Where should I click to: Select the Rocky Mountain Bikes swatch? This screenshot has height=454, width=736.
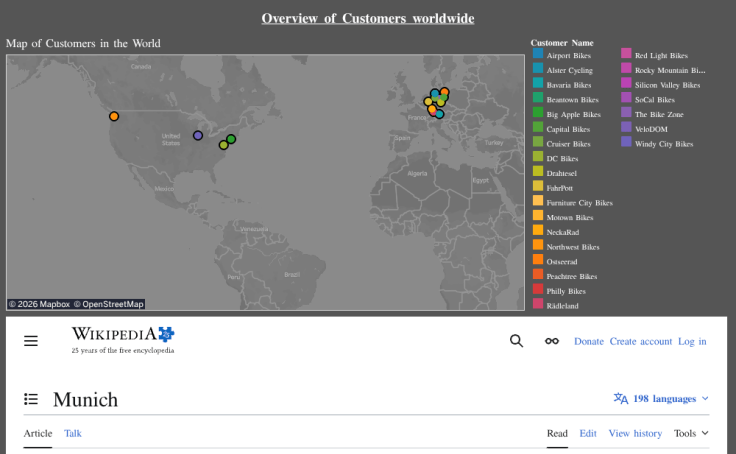pyautogui.click(x=626, y=69)
